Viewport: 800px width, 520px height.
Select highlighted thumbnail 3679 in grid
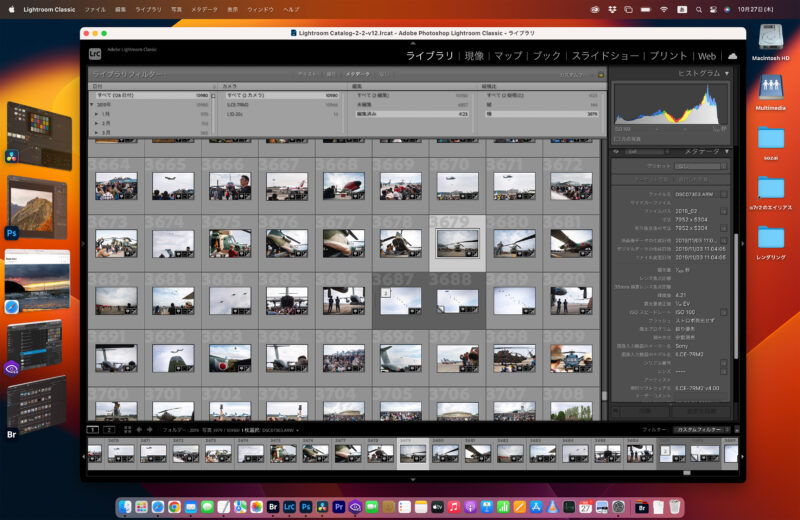[x=457, y=242]
